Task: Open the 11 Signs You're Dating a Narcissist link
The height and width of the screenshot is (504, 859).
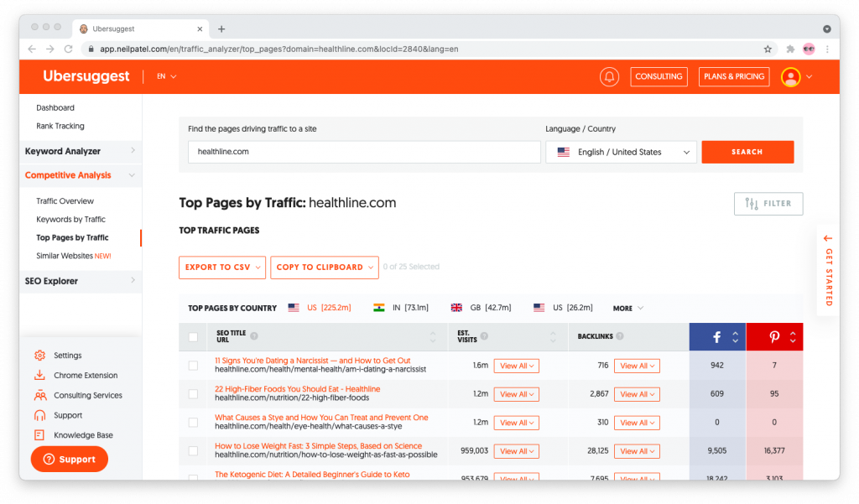Action: pos(312,361)
